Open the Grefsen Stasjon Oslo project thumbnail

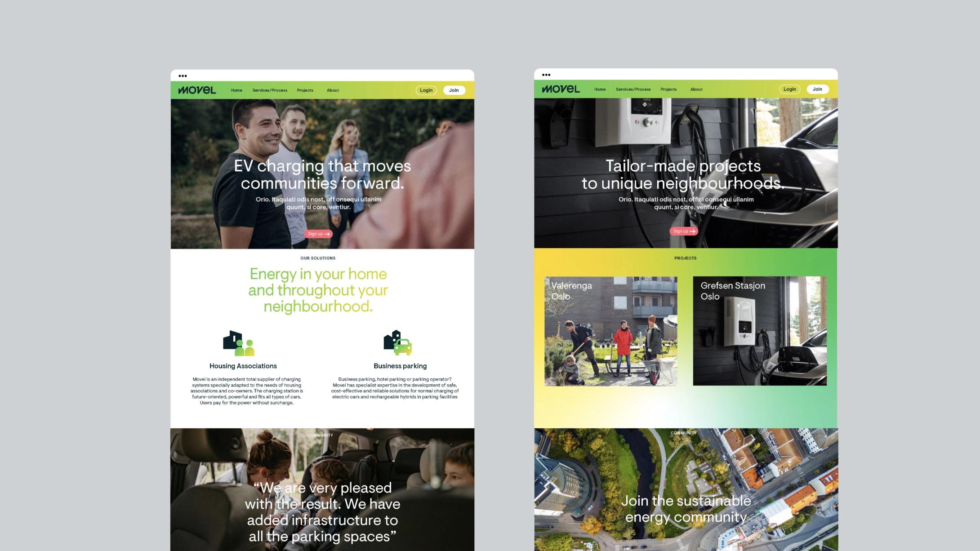tap(759, 331)
